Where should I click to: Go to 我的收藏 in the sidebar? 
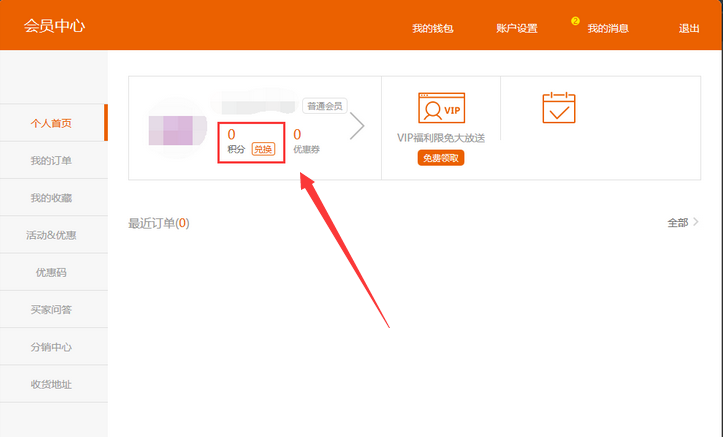[x=51, y=198]
